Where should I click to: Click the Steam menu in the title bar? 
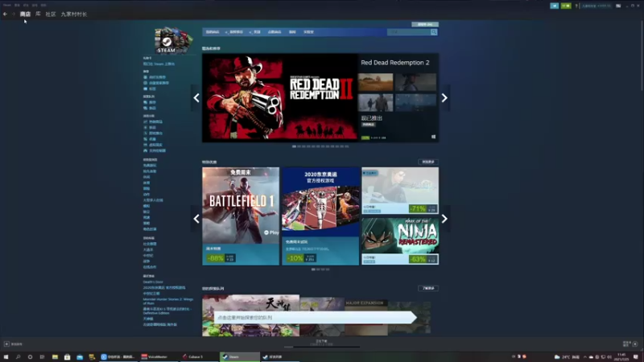[x=7, y=5]
